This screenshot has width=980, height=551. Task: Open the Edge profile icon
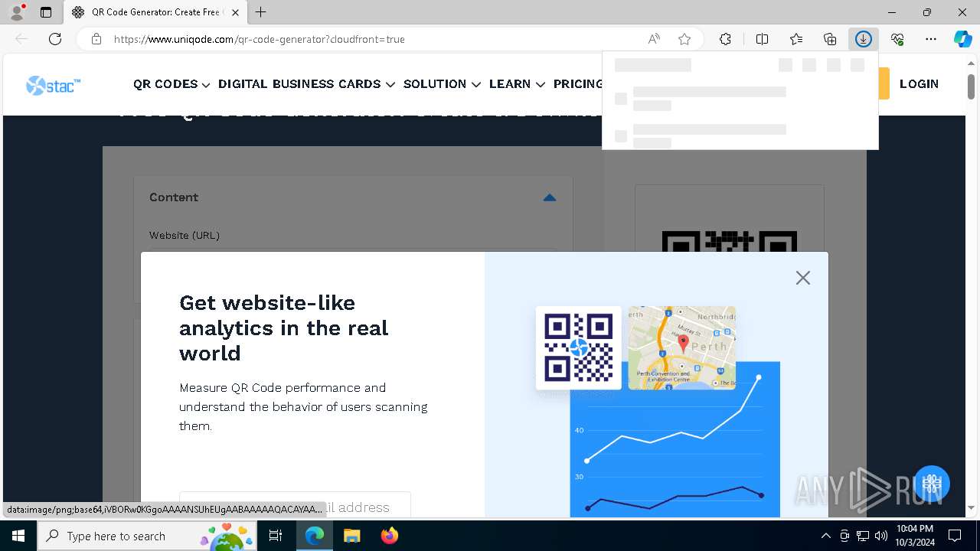pos(16,12)
